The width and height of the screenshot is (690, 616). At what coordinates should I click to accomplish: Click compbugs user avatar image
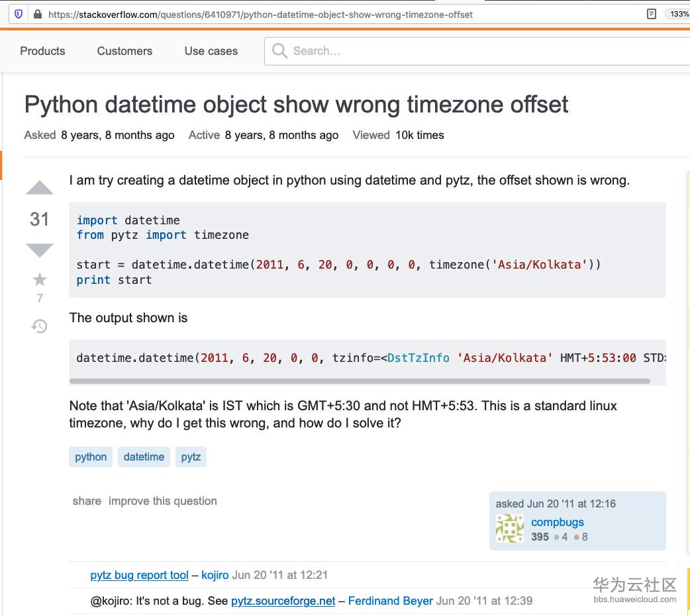[510, 529]
